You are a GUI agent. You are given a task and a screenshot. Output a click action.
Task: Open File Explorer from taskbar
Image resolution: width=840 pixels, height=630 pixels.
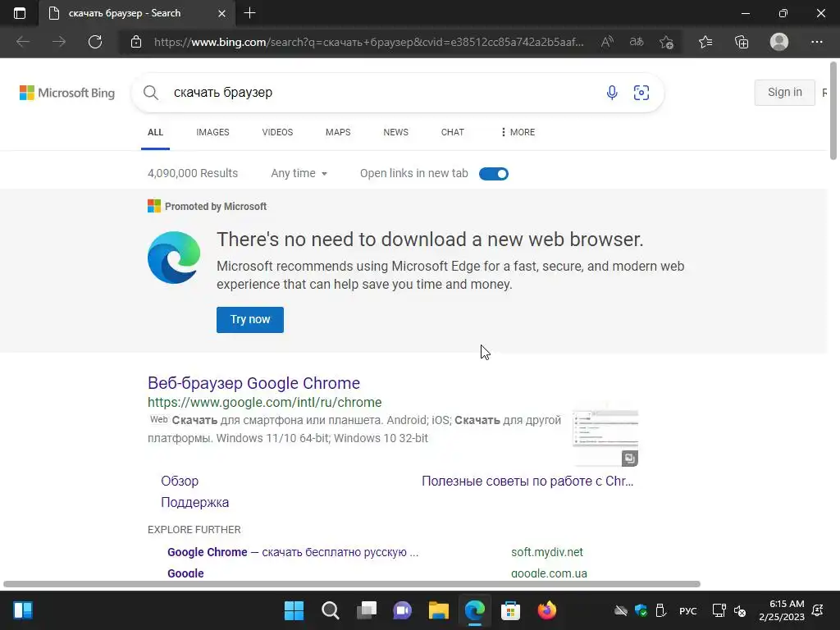[x=438, y=610]
